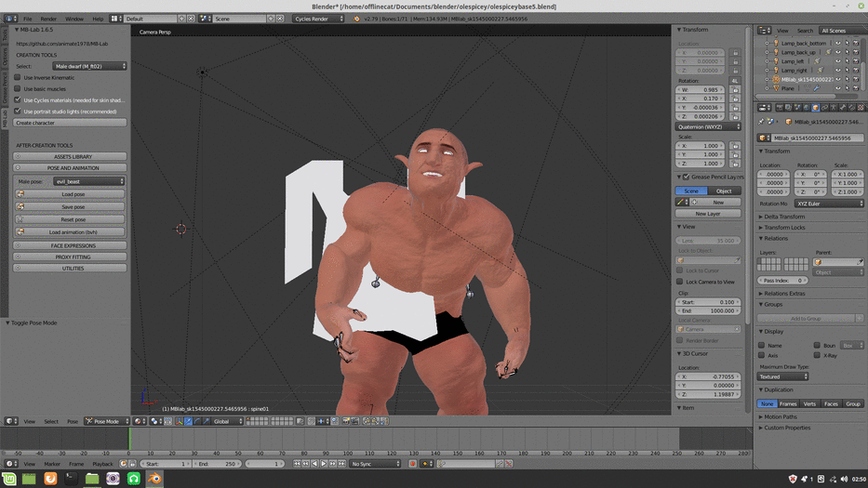Expand the Delta Transform panel
This screenshot has width=868, height=488.
(x=784, y=217)
